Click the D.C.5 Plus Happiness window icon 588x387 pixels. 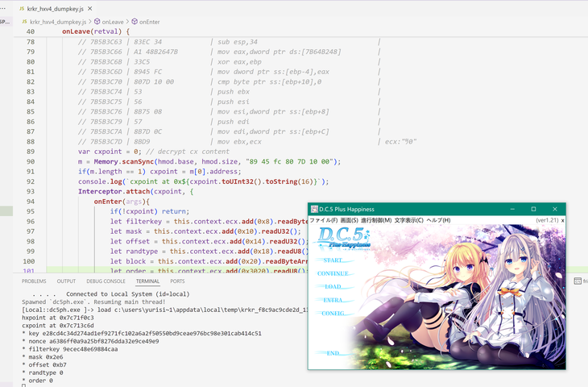[314, 209]
